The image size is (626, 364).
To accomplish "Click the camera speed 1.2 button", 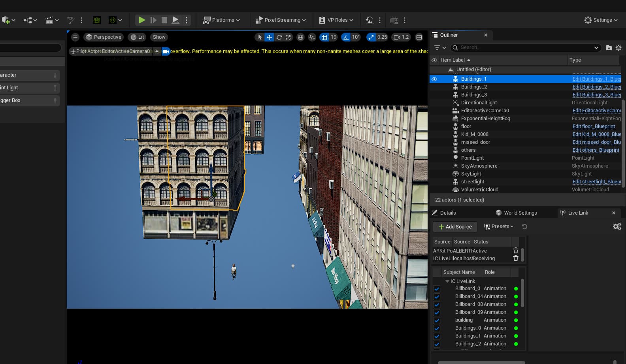I will 401,37.
